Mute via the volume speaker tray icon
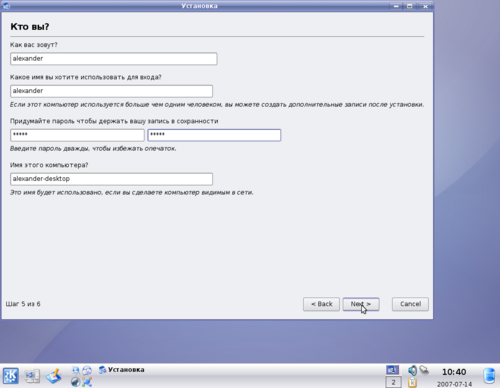Viewport: 500px width, 388px height. pos(413,370)
